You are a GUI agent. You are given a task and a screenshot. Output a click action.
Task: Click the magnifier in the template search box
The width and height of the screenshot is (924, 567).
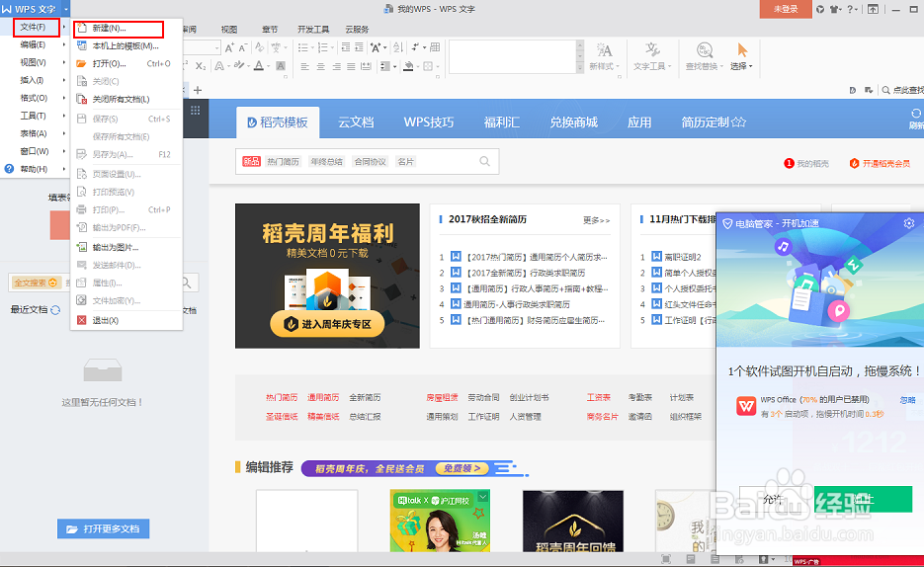point(484,161)
